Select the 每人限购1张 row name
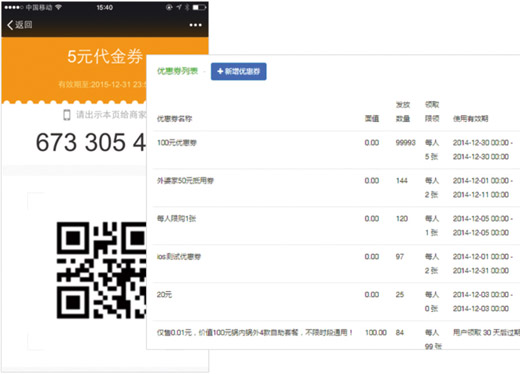The height and width of the screenshot is (374, 520). [x=176, y=219]
